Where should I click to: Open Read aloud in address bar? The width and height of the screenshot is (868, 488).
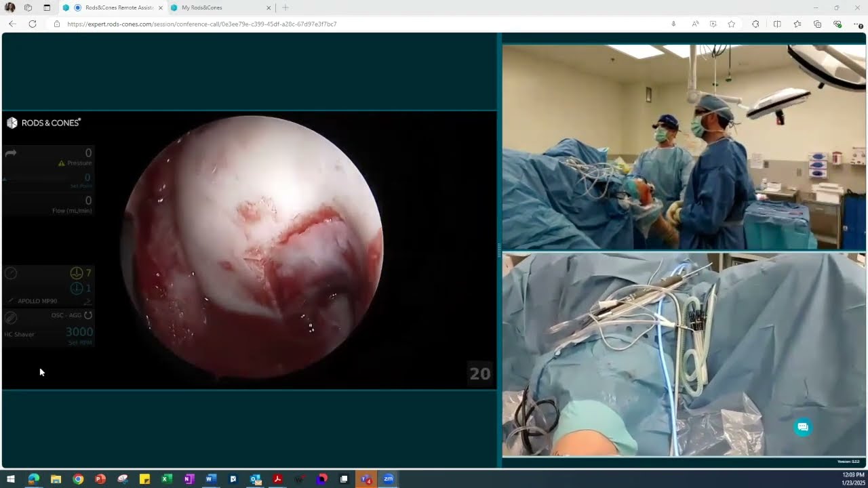click(x=695, y=24)
